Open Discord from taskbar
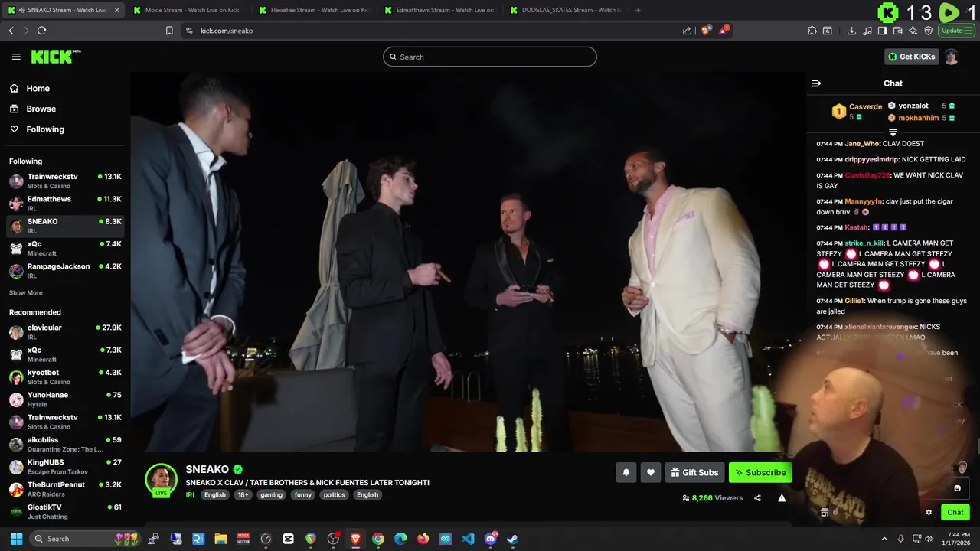 click(x=491, y=539)
